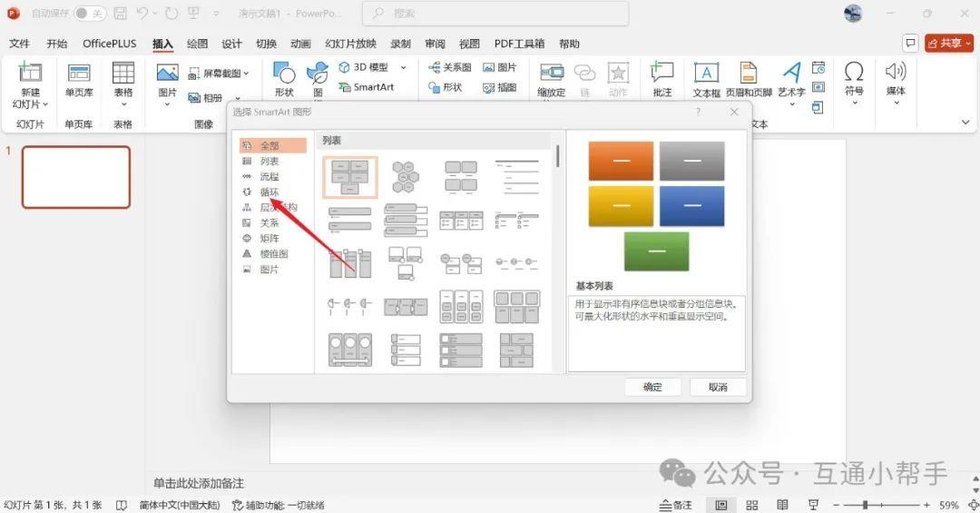Expand the 新建幻灯片 dropdown arrow
This screenshot has height=513, width=980.
point(45,104)
